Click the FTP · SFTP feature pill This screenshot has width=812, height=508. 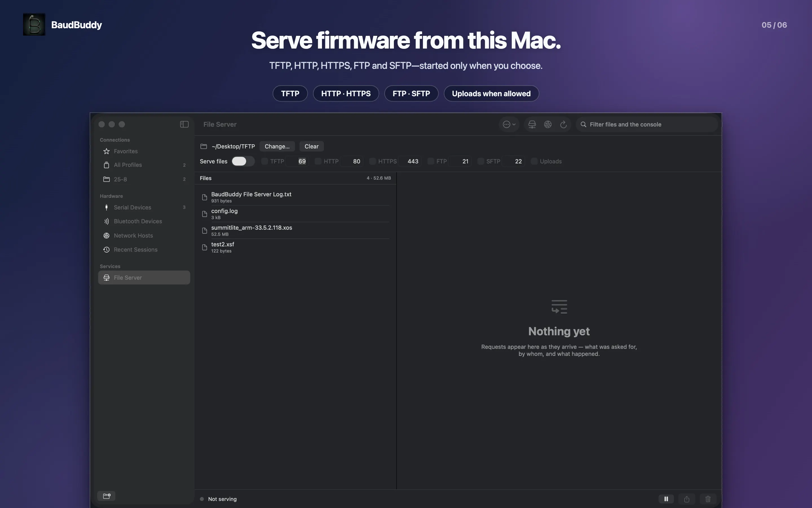coord(411,93)
